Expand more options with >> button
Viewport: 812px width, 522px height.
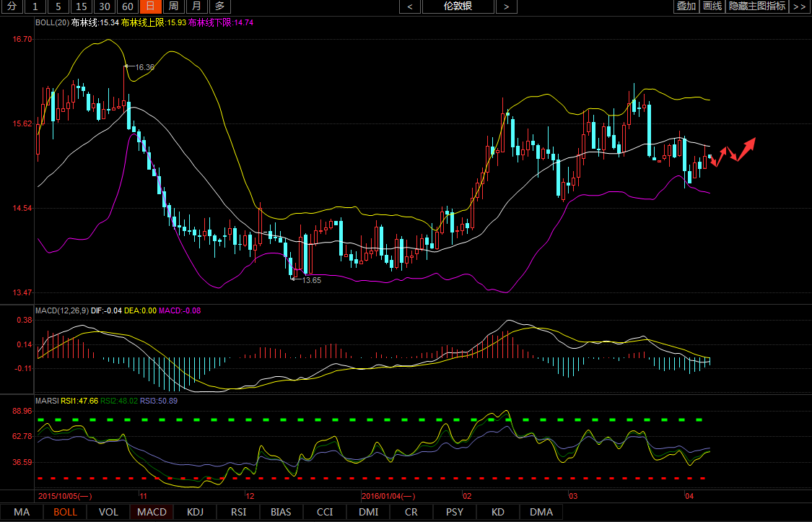click(799, 6)
